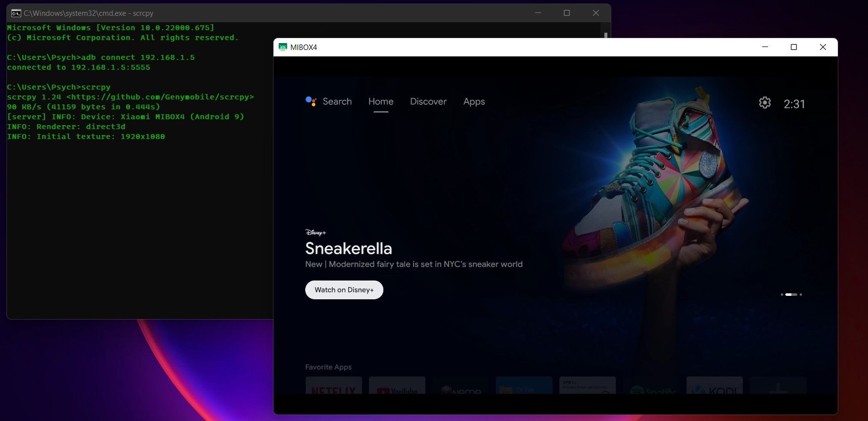868x421 pixels.
Task: Close the MIBOX4 scrcpy window
Action: pos(823,47)
